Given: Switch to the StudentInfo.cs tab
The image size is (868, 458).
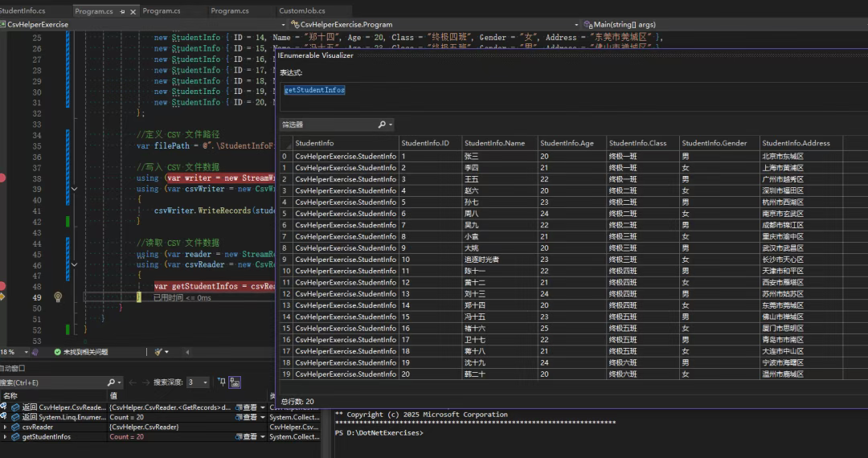Looking at the screenshot, I should [x=24, y=11].
